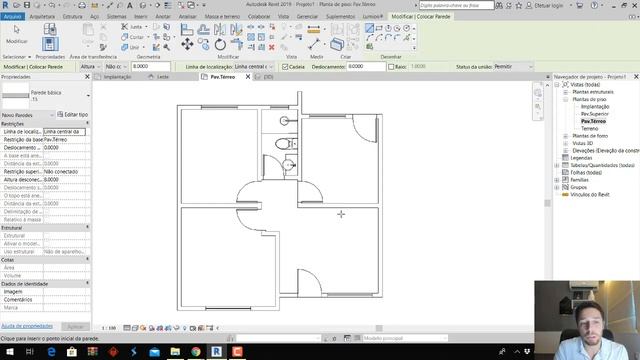Toggle the Estrutural property checkbox
The height and width of the screenshot is (360, 640).
pos(47,236)
